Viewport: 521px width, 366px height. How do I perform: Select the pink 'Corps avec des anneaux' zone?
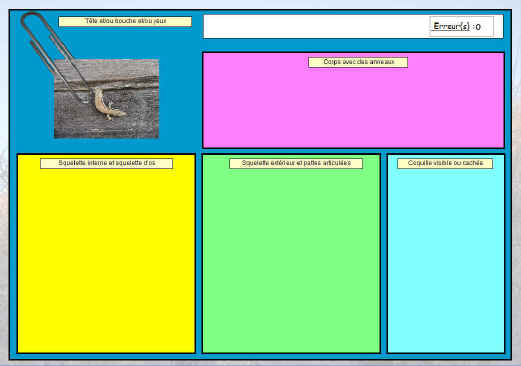353,100
